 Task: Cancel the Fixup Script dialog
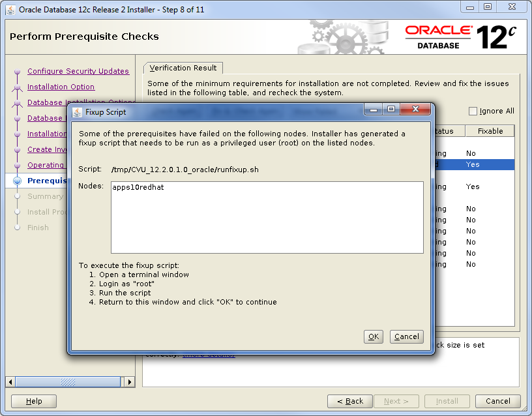click(x=406, y=336)
